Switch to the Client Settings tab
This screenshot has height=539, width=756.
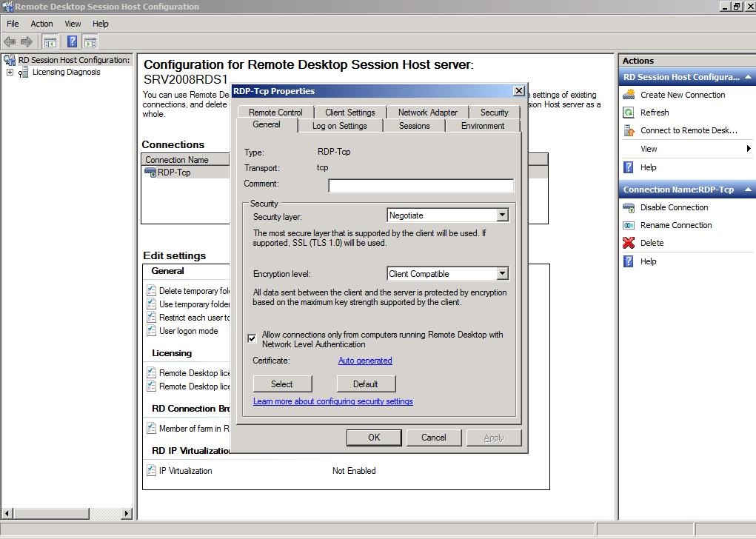tap(350, 113)
